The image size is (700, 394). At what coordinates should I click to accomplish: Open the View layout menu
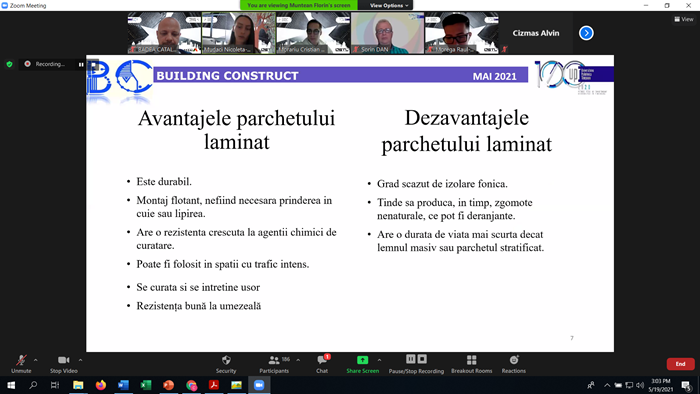point(683,19)
